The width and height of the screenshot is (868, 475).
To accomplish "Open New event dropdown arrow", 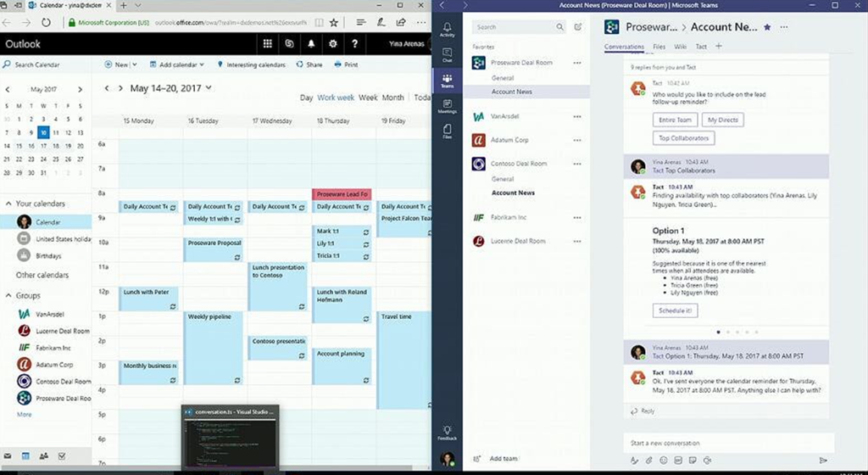I will pyautogui.click(x=135, y=64).
